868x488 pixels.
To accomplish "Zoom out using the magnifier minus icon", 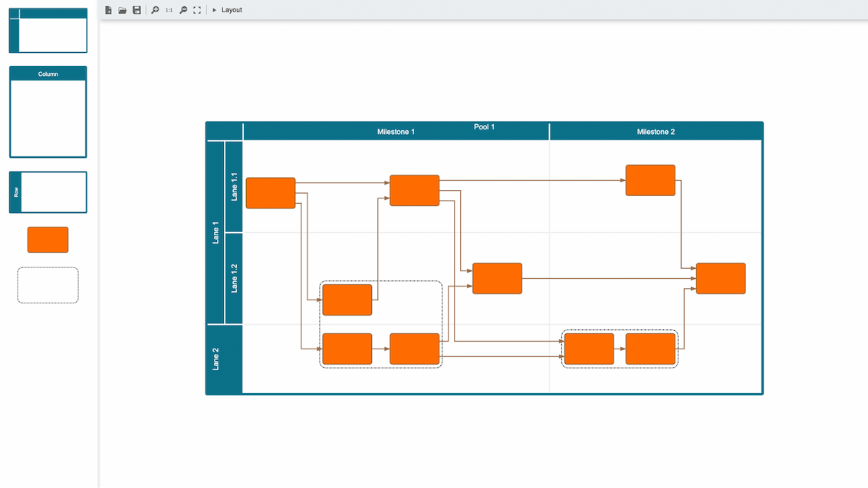I will pyautogui.click(x=183, y=10).
